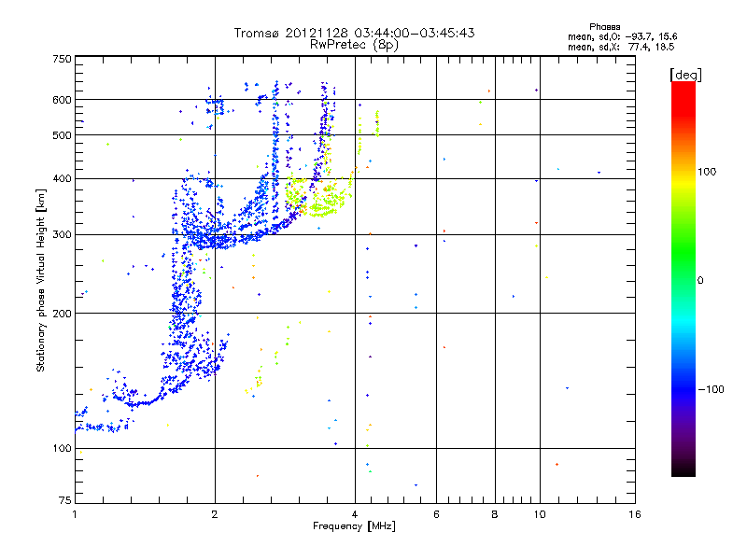Pick the black bottom of the phase colorbar
Viewport: 747px width, 560px height.
point(684,469)
